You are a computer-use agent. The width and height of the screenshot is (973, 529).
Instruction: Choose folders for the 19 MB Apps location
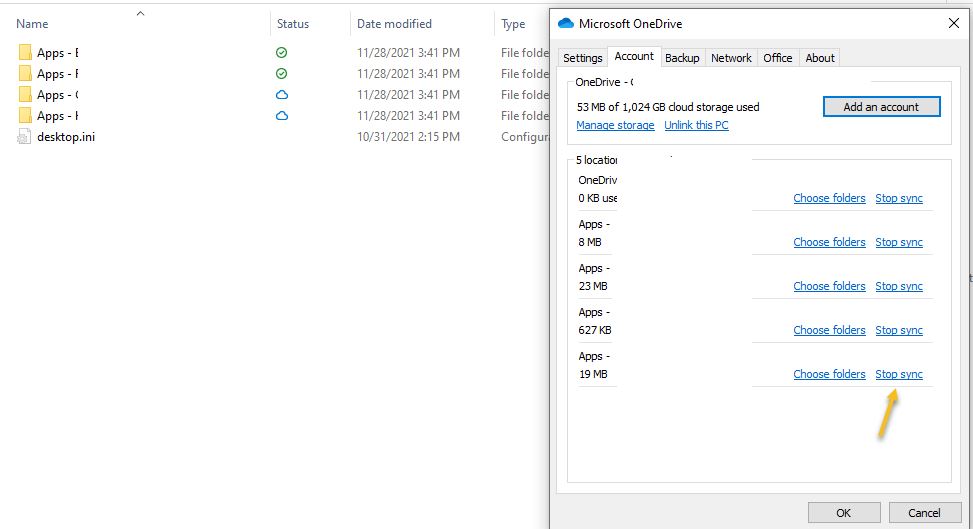coord(830,374)
